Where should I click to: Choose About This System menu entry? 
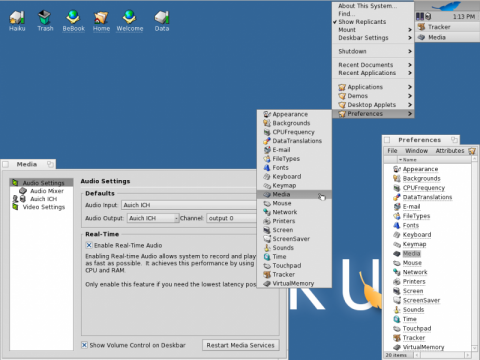[x=373, y=6]
